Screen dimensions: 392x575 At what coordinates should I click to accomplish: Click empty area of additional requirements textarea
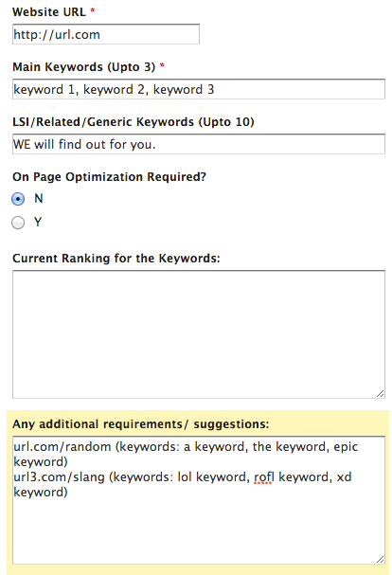pos(199,531)
